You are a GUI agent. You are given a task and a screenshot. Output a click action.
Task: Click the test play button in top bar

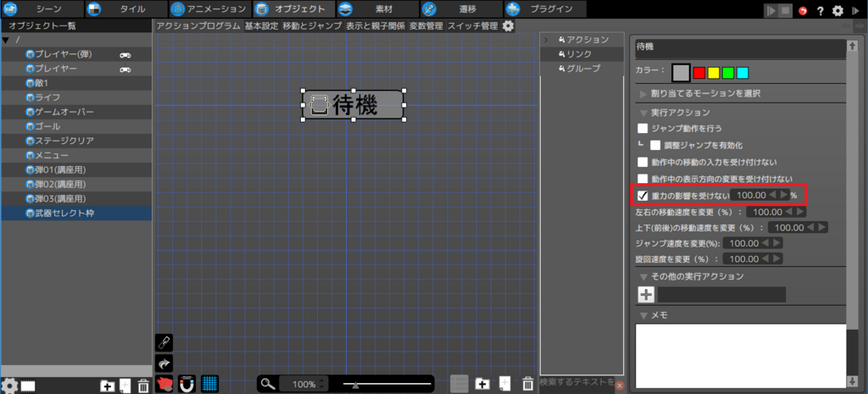[x=771, y=10]
